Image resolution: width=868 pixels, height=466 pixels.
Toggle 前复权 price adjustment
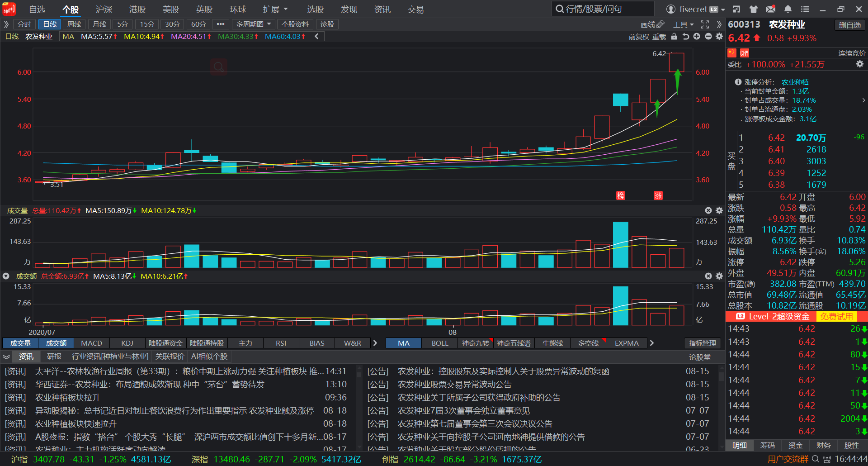[639, 37]
